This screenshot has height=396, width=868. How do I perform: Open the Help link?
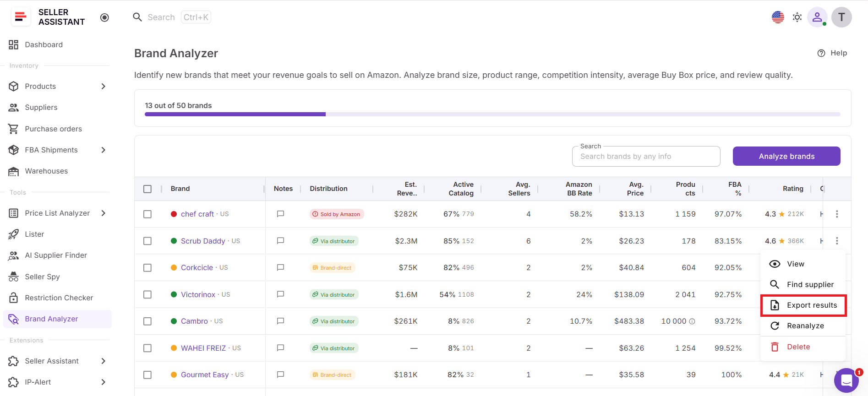coord(832,53)
